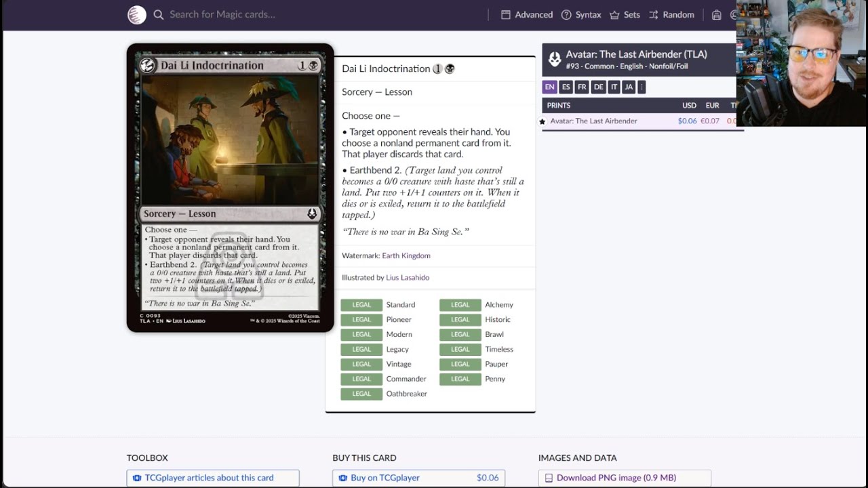This screenshot has height=488, width=868.
Task: Click the Dai Li Indoctrination card image
Action: click(x=230, y=188)
